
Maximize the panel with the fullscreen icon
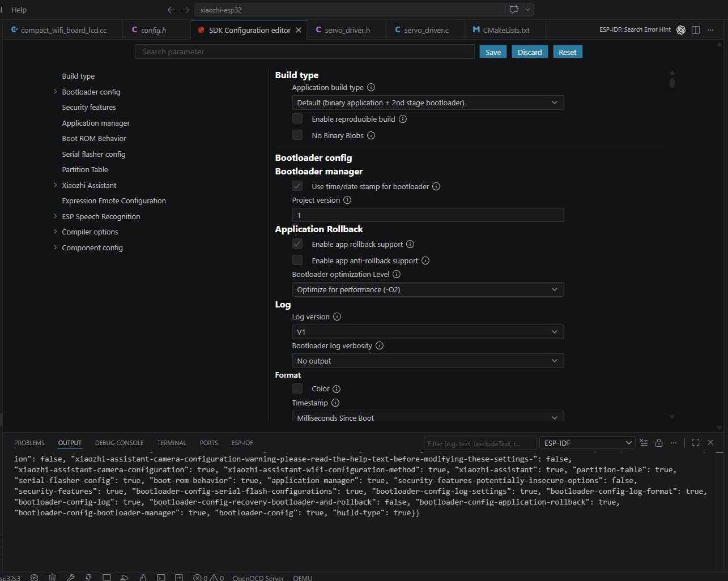click(696, 443)
